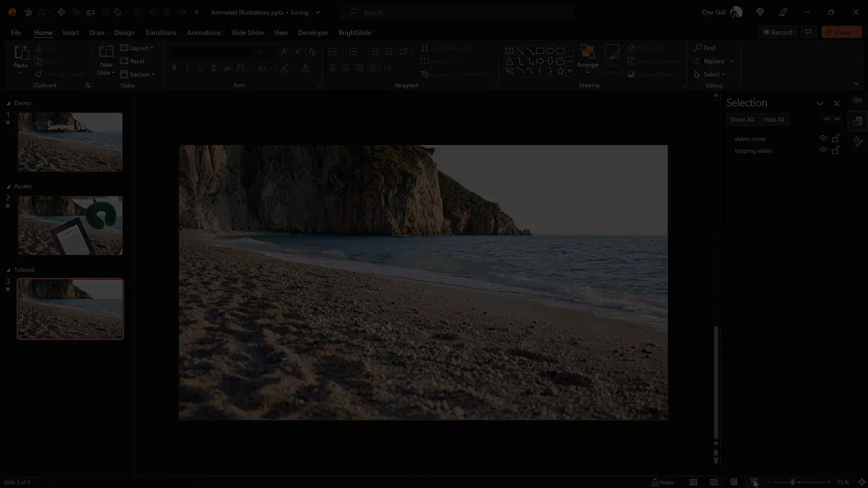Open the Arrange dropdown
868x488 pixels.
point(587,60)
